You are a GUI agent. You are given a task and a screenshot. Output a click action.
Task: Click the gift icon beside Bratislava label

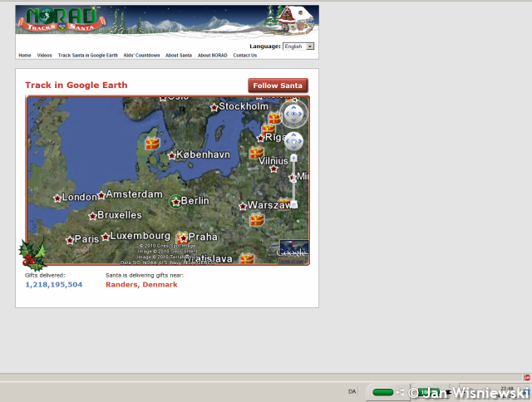tap(247, 258)
